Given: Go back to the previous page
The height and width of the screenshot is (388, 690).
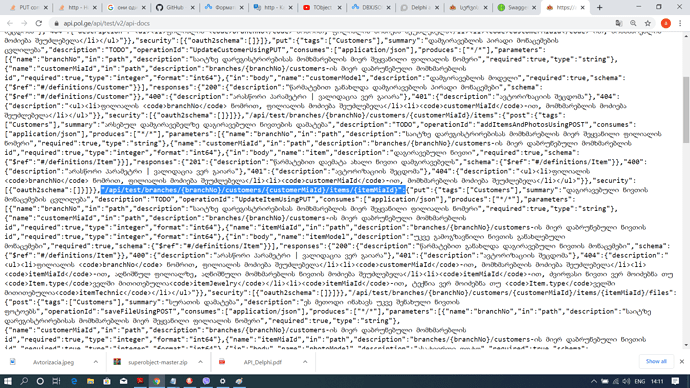Looking at the screenshot, I should click(x=10, y=23).
